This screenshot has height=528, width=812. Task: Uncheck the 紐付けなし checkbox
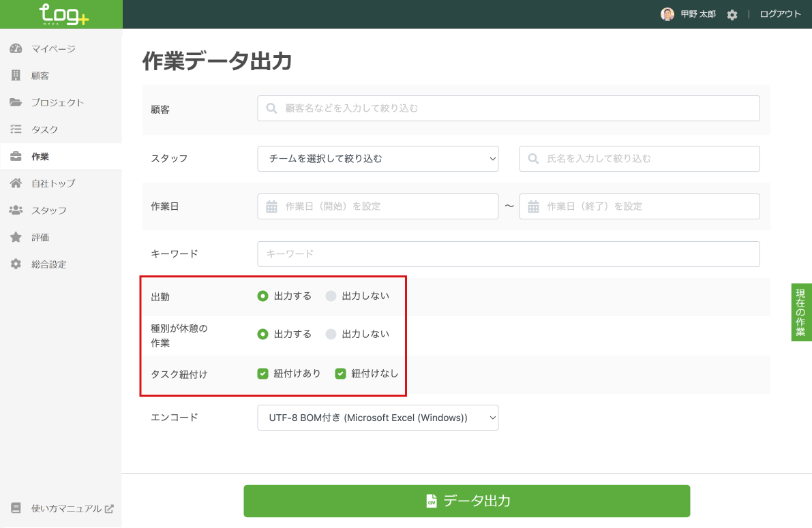coord(340,373)
